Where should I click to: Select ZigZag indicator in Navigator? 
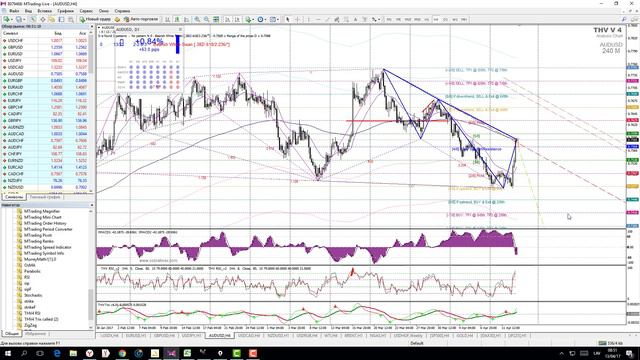pos(30,325)
